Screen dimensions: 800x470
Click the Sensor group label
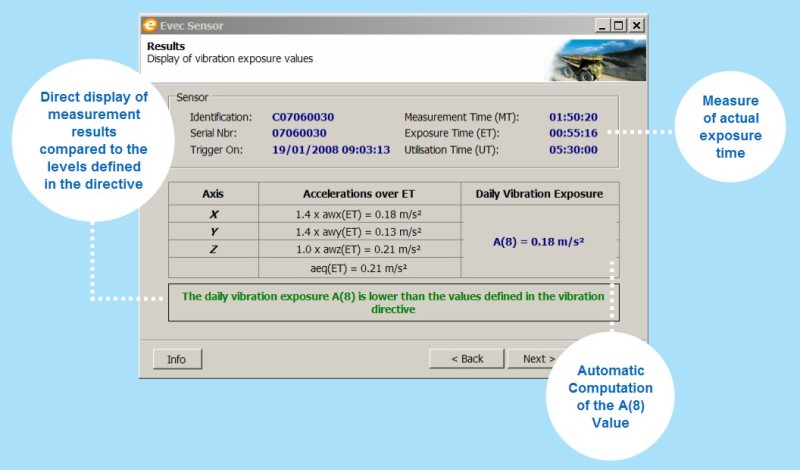(x=192, y=97)
